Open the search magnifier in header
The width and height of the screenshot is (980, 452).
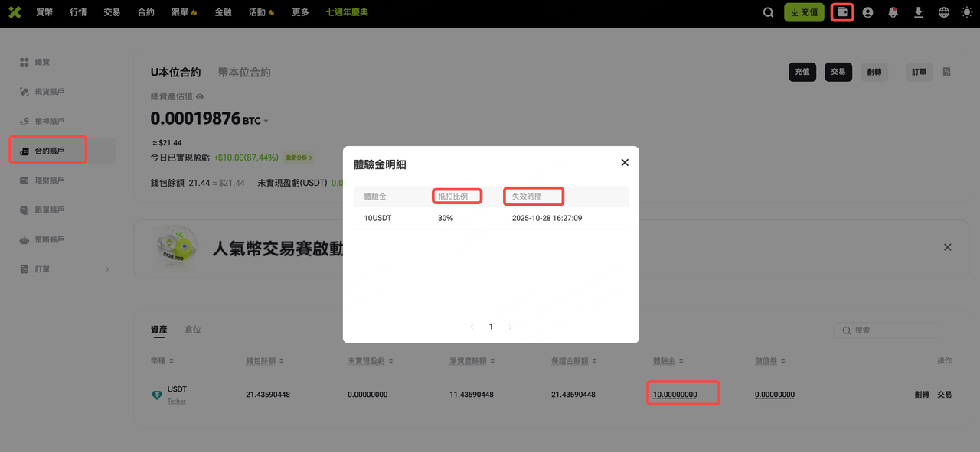click(769, 12)
